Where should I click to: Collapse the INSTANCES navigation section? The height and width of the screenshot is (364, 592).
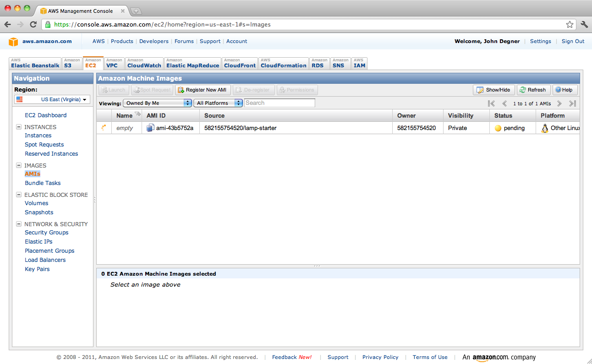click(x=19, y=127)
